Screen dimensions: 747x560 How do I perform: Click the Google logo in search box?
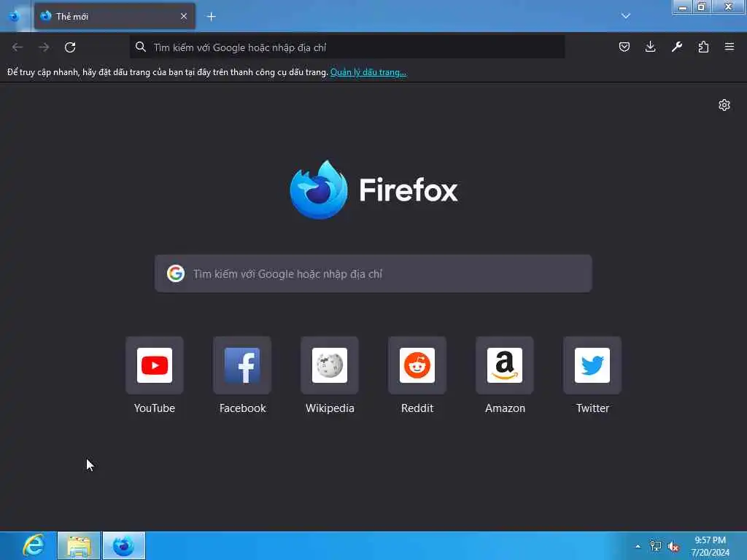click(x=175, y=274)
